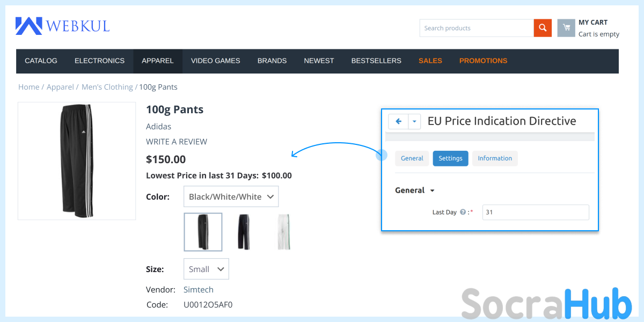Open the Promotions menu item
Image resolution: width=644 pixels, height=322 pixels.
click(x=483, y=61)
